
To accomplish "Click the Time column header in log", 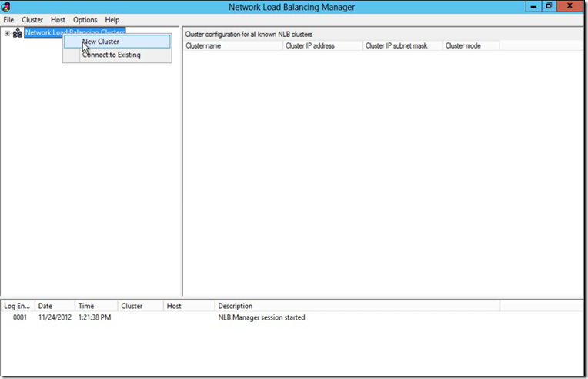I will (96, 306).
